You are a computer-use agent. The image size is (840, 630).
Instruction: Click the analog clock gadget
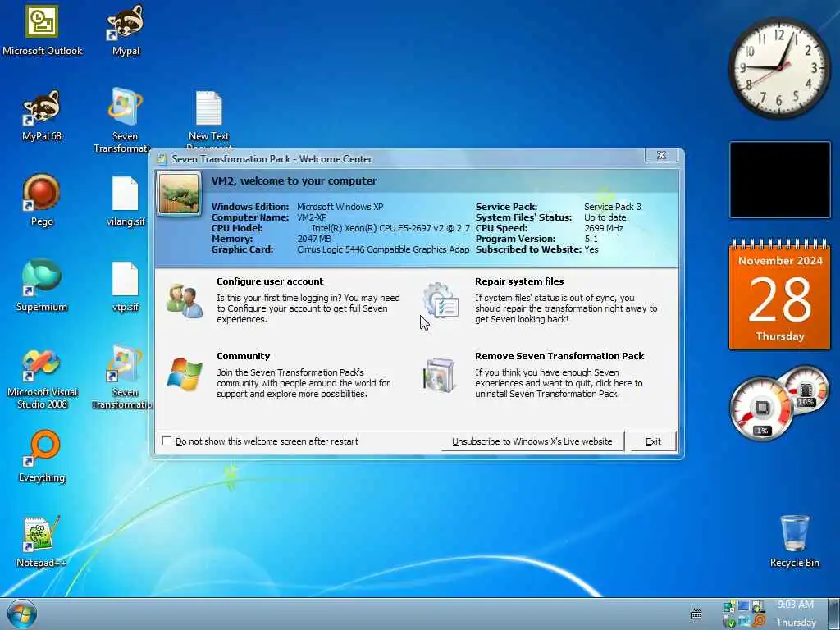click(x=779, y=67)
